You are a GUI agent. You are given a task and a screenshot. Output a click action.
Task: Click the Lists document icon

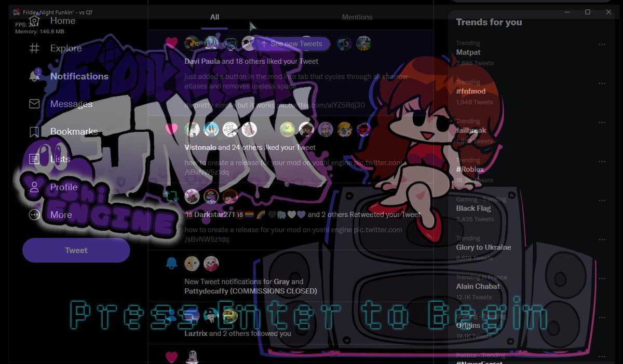(34, 159)
